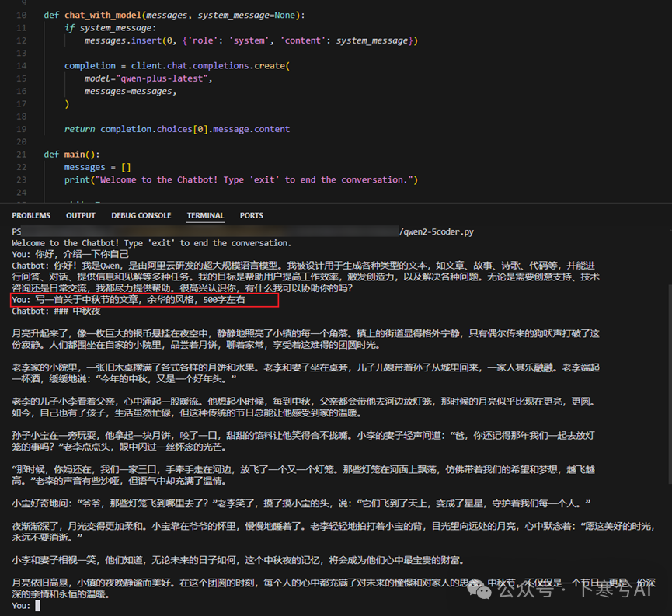The image size is (672, 616).
Task: Click '/qwen2-5coder.py' path in terminal
Action: click(x=437, y=232)
